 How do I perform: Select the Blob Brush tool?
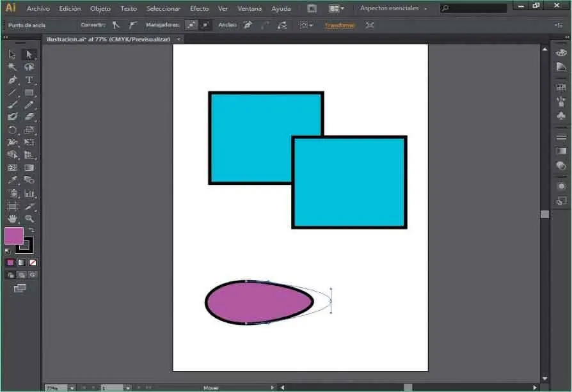[x=12, y=117]
